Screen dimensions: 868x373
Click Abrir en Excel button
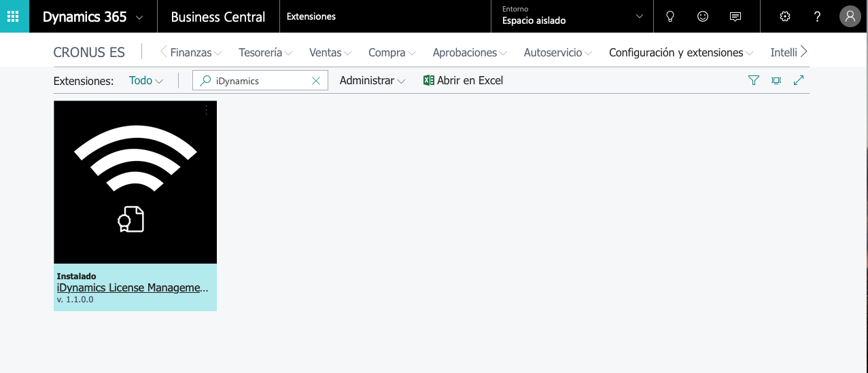click(x=463, y=80)
